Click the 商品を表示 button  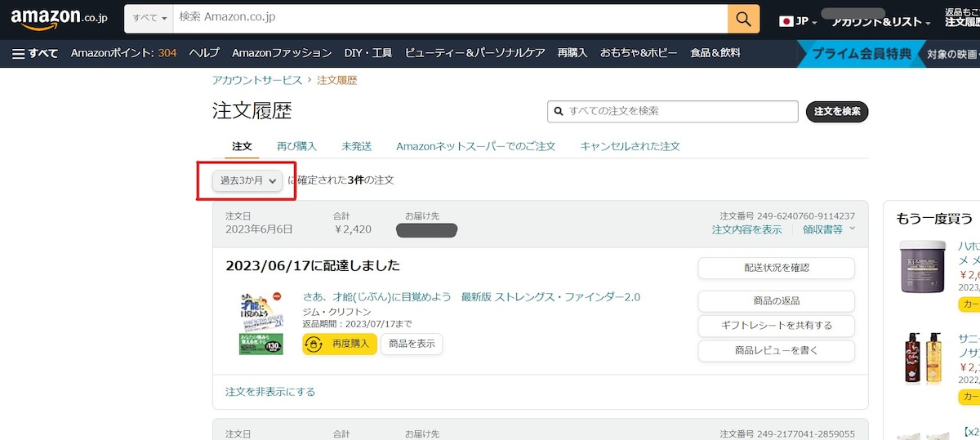coord(412,344)
